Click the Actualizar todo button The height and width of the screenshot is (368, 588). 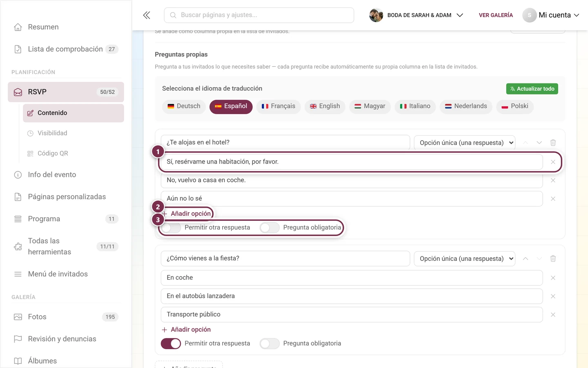click(x=532, y=89)
